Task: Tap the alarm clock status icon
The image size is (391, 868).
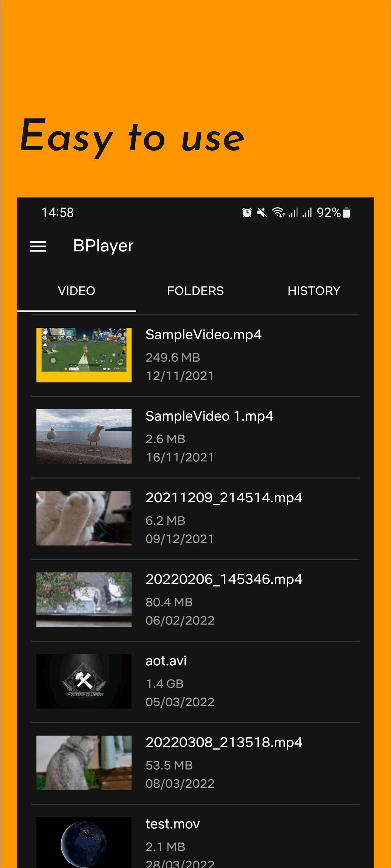Action: click(247, 213)
